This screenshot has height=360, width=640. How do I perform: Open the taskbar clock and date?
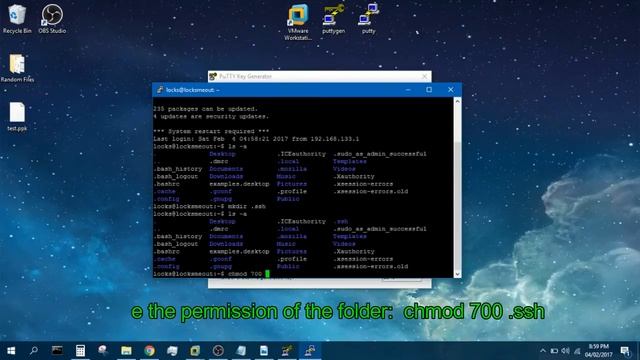[x=599, y=351]
